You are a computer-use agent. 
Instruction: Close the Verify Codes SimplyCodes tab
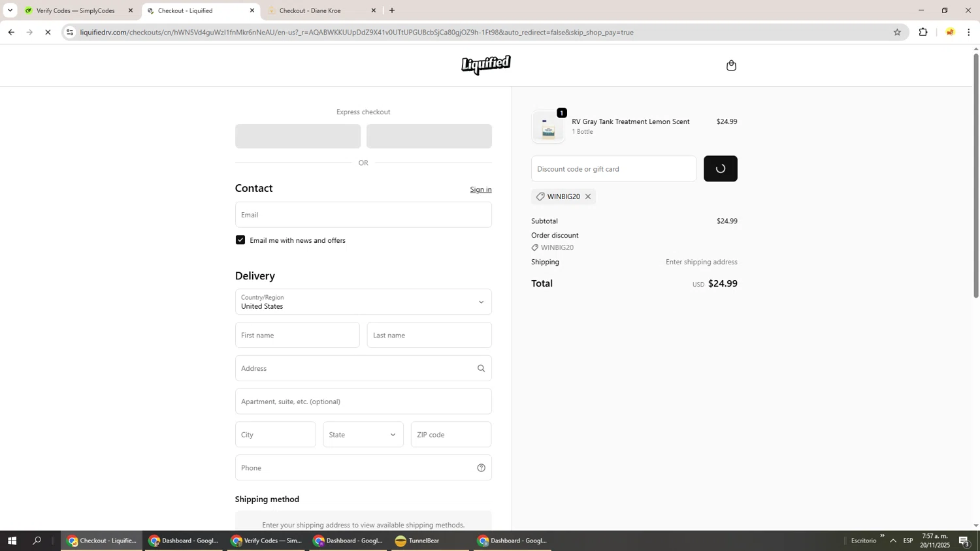point(131,10)
